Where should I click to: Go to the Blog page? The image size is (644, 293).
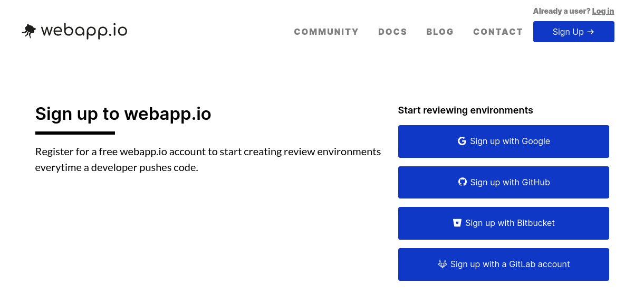click(440, 32)
